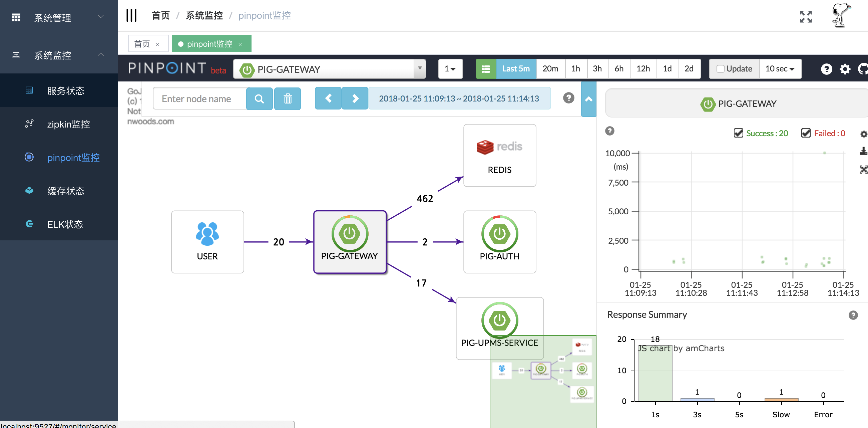
Task: Select the REDIS node in the server map
Action: 499,155
